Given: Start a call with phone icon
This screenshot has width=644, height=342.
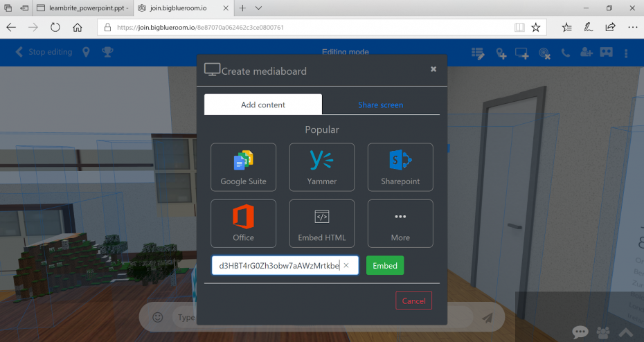Looking at the screenshot, I should 566,53.
